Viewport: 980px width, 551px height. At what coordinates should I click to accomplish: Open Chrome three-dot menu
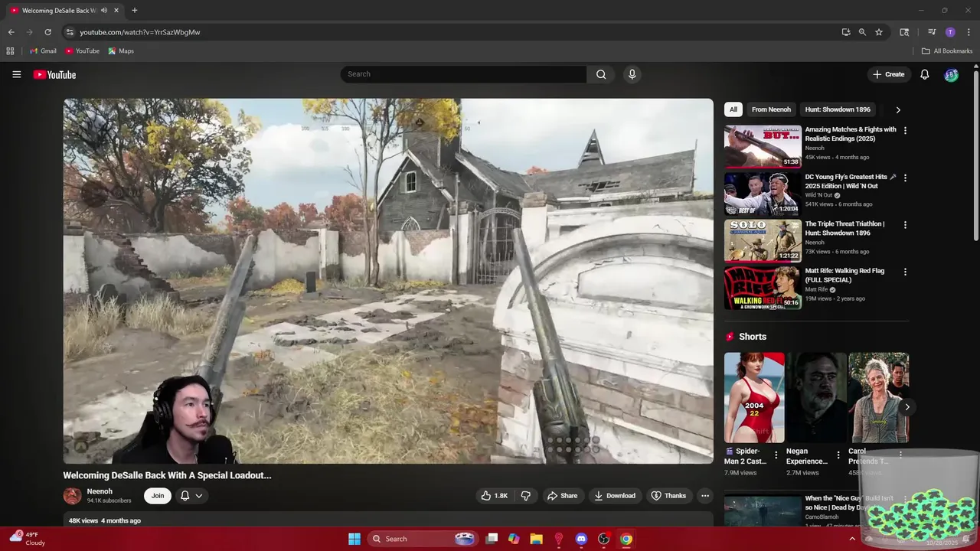pos(967,32)
